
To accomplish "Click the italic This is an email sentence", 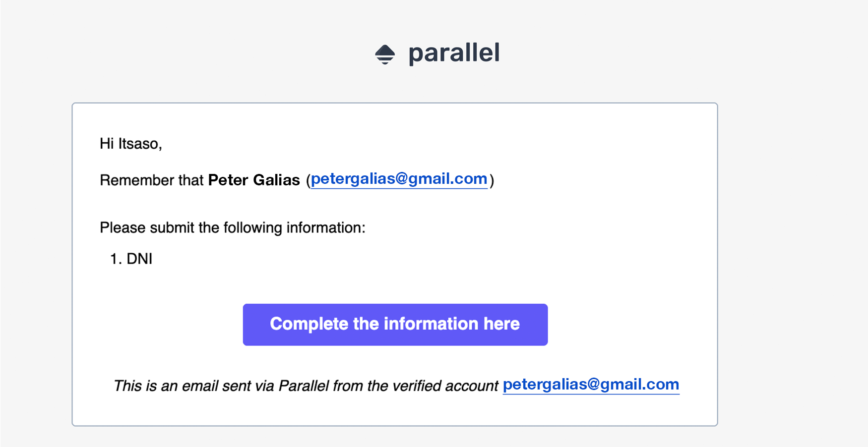I will point(306,386).
